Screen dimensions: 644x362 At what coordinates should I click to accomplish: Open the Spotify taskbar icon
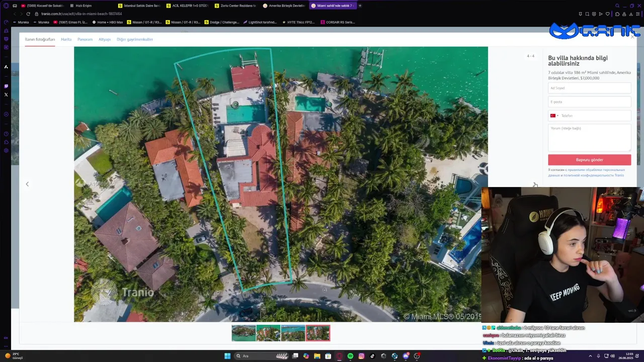coord(350,356)
